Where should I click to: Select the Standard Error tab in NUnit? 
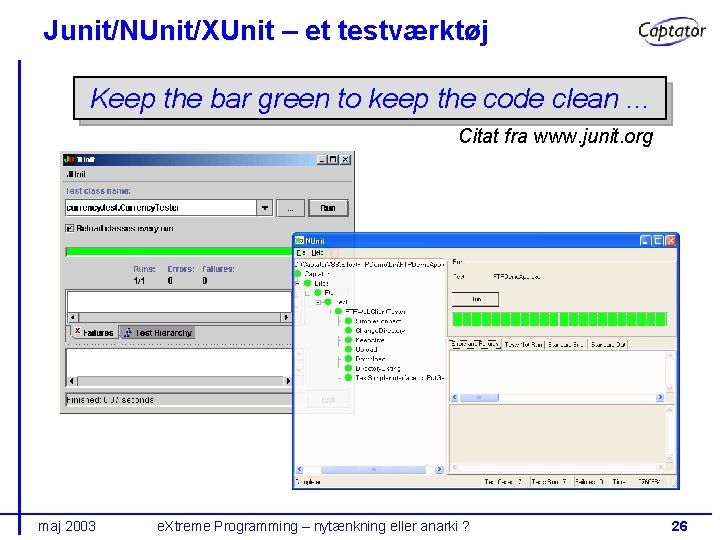[566, 344]
